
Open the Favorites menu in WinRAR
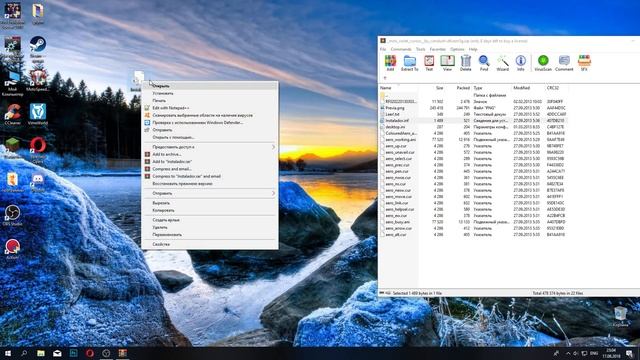coord(438,49)
